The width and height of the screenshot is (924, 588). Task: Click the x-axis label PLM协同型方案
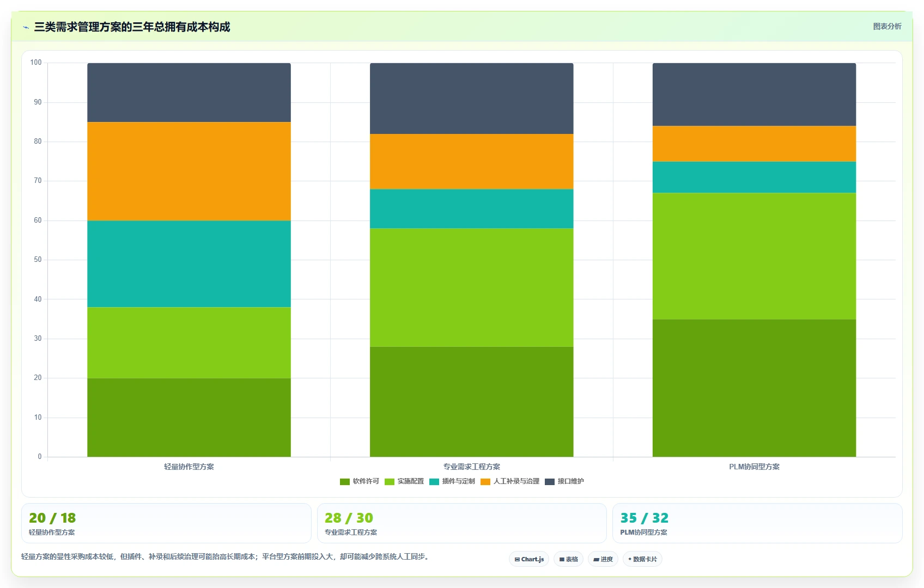755,467
